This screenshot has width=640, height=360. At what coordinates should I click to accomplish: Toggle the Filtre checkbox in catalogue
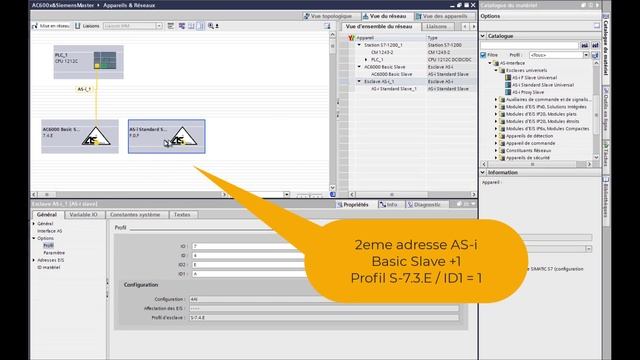point(483,55)
